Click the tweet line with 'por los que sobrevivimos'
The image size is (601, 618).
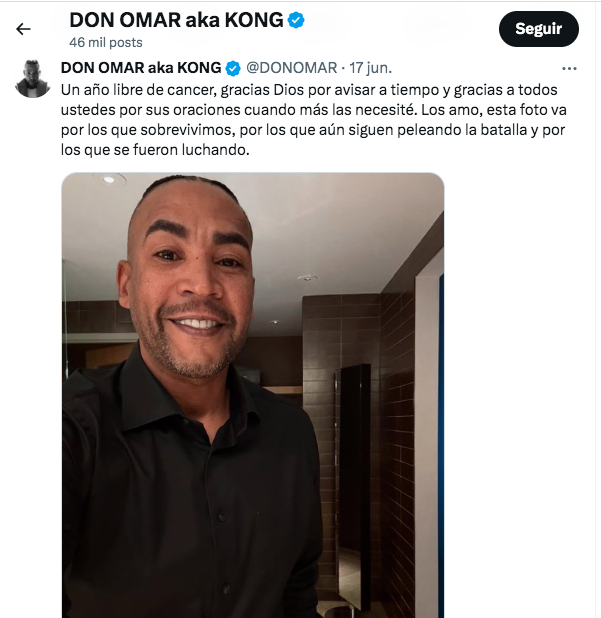(x=313, y=130)
